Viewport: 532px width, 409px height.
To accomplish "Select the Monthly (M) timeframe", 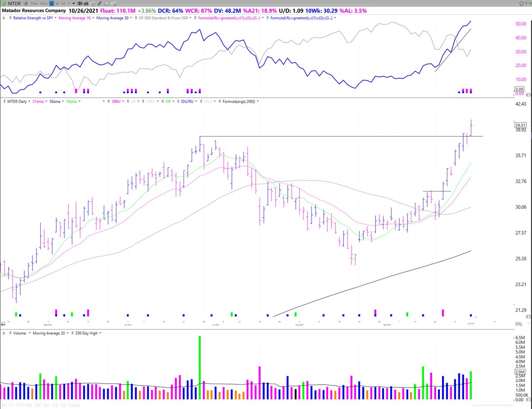I will click(63, 4).
